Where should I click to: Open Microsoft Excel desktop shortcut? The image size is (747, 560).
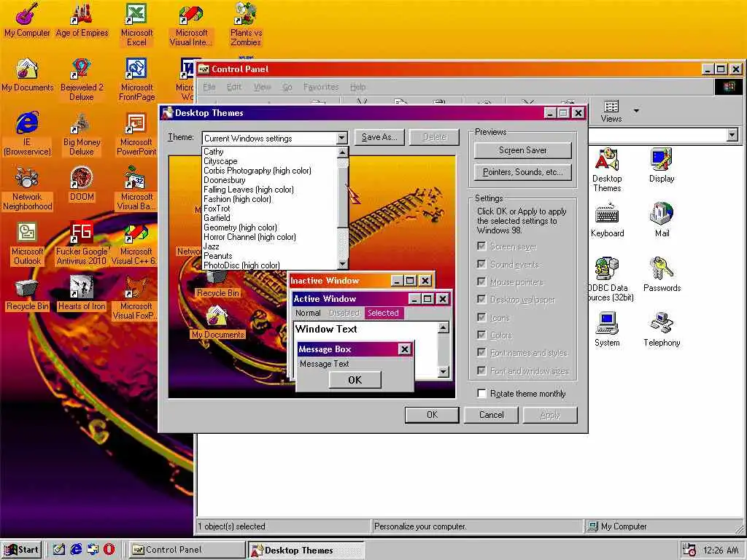[136, 25]
